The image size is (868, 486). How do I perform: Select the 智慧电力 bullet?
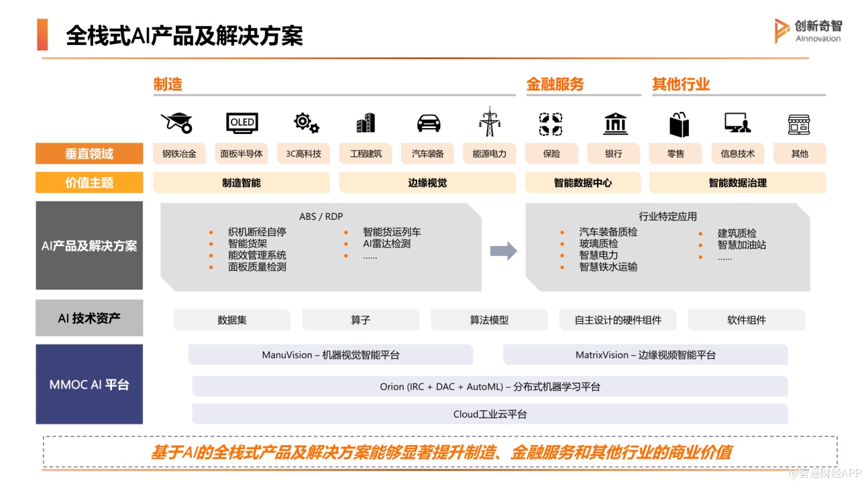click(599, 255)
